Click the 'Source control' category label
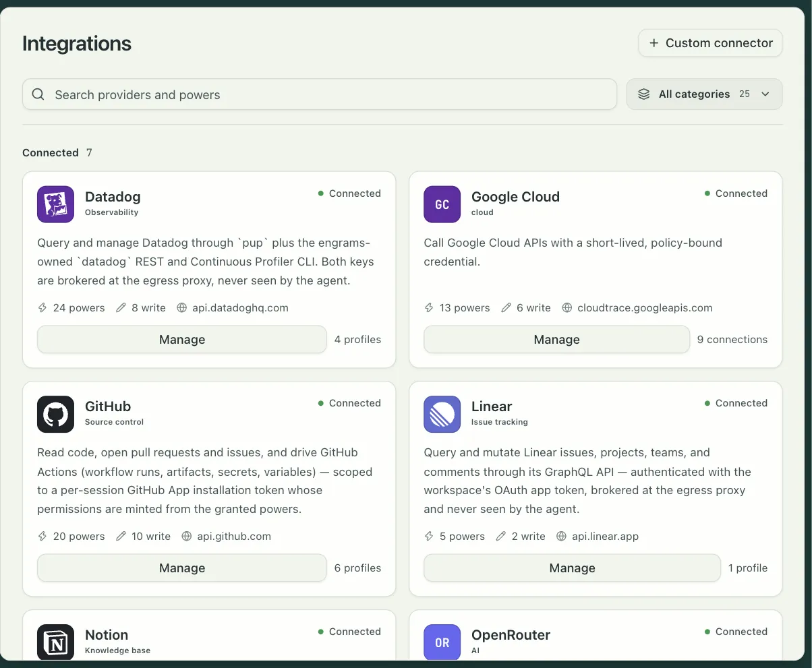Image resolution: width=812 pixels, height=668 pixels. point(114,422)
